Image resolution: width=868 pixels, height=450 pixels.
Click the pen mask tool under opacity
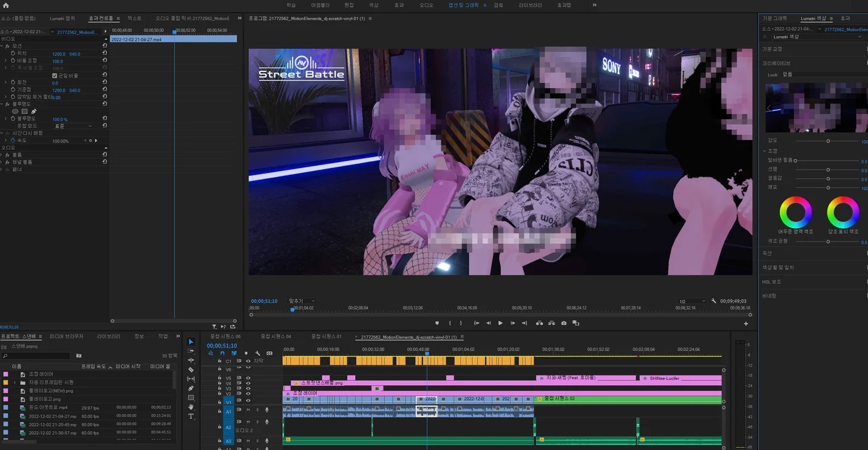(33, 112)
